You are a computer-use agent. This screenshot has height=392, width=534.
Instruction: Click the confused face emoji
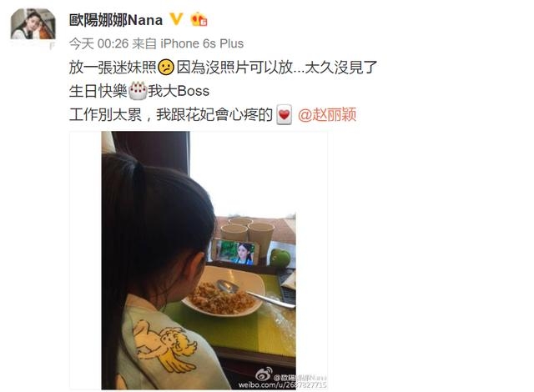(166, 68)
